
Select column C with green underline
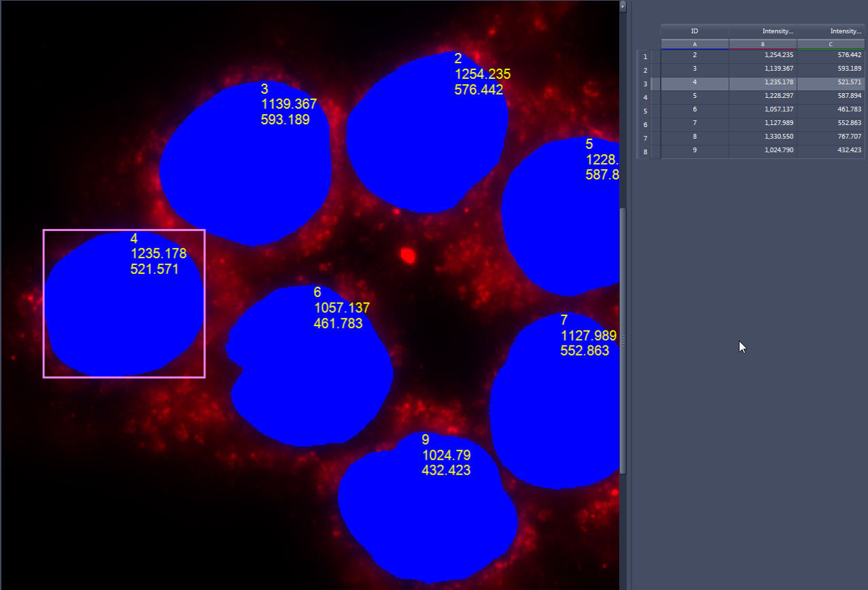[x=830, y=44]
